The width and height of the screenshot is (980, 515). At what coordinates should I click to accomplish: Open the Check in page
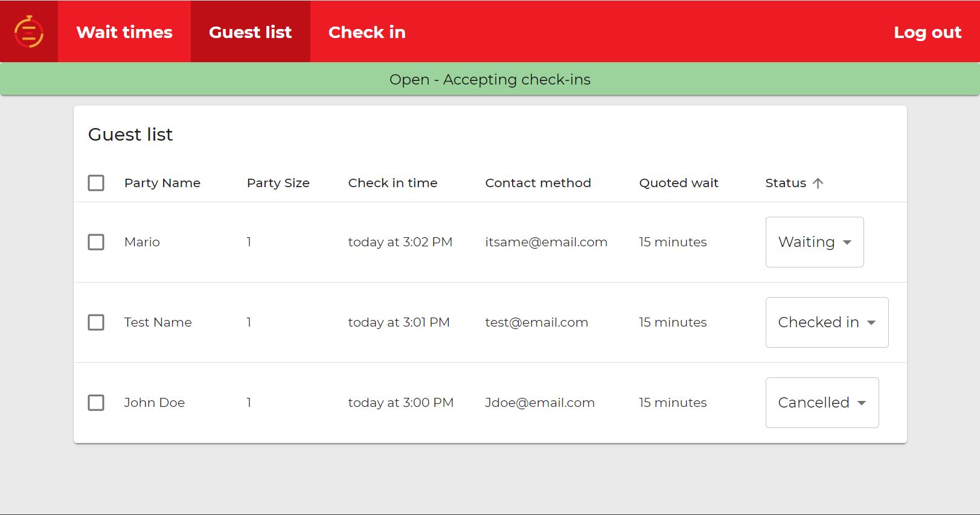367,32
